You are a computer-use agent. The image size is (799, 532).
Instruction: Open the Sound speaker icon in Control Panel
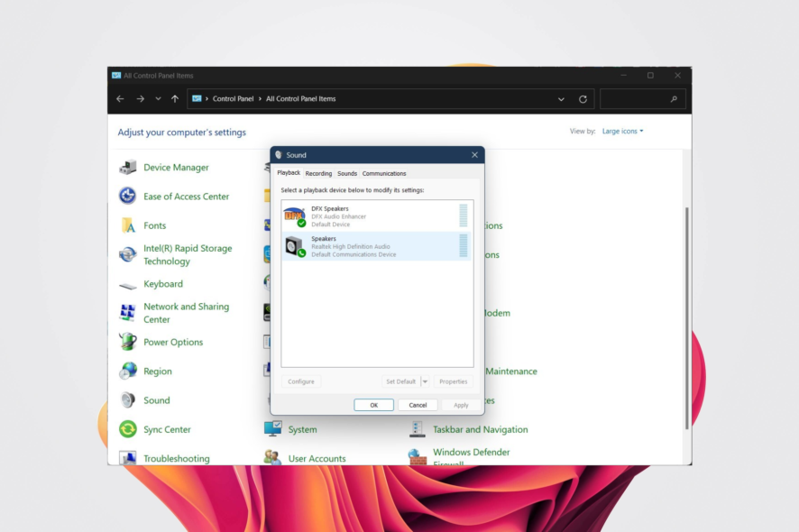coord(128,400)
